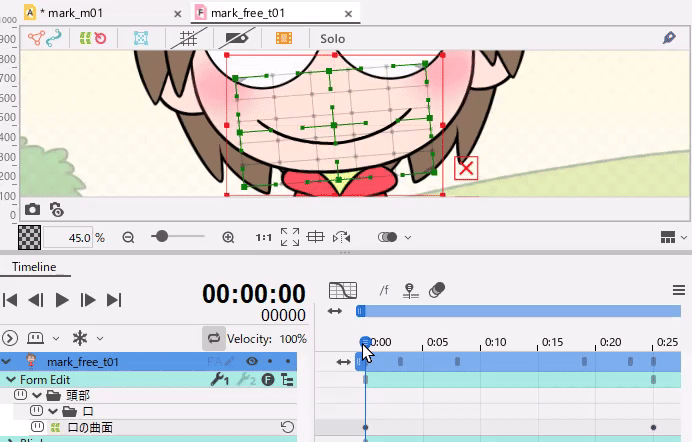Click the film strip icon in canvas toolbar
Image resolution: width=692 pixels, height=442 pixels.
[x=284, y=38]
